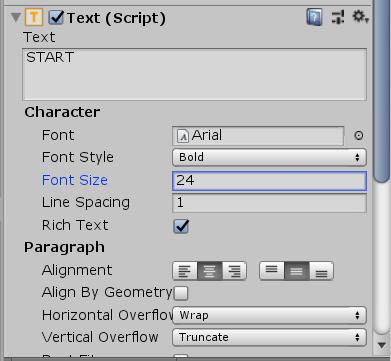The height and width of the screenshot is (361, 391).
Task: Open the component gear settings menu
Action: click(360, 16)
